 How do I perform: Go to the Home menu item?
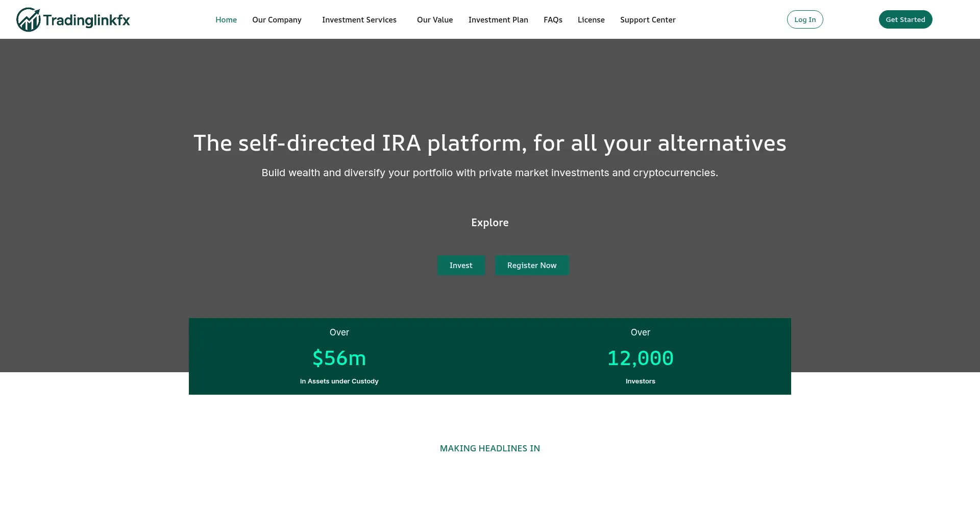[226, 20]
